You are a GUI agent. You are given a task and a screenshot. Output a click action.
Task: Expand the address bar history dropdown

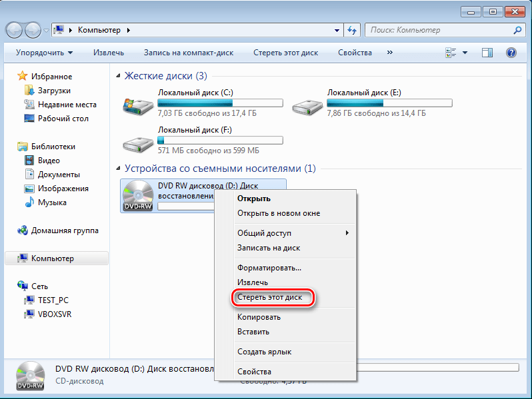337,30
